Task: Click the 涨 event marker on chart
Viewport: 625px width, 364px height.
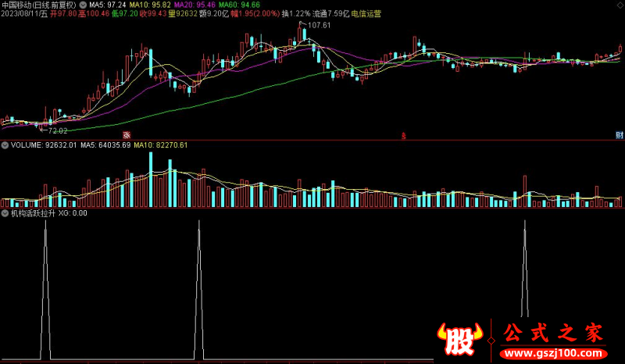Action: (127, 136)
